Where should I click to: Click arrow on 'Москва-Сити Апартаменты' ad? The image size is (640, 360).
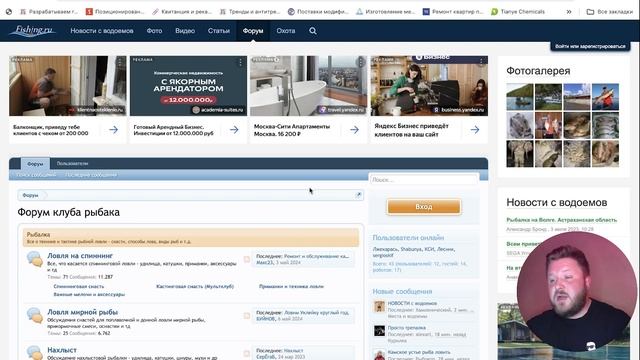(x=354, y=130)
